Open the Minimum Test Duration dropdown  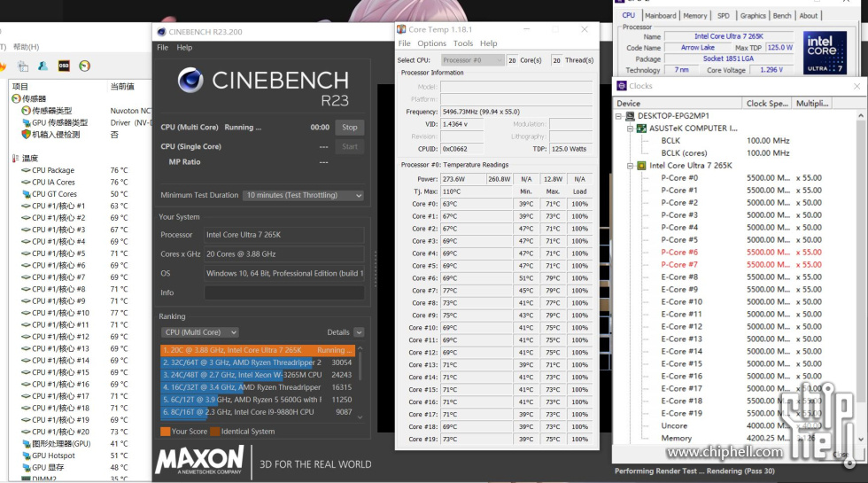tap(303, 196)
